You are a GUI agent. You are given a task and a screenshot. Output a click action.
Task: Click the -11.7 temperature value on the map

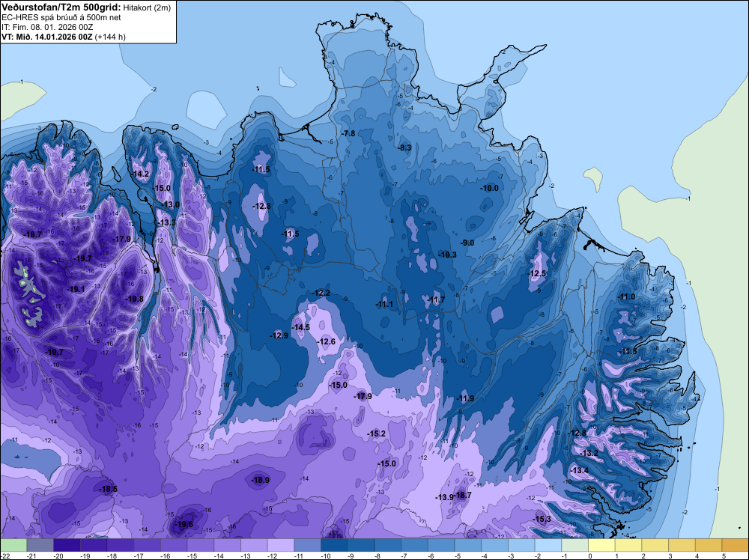coord(436,299)
